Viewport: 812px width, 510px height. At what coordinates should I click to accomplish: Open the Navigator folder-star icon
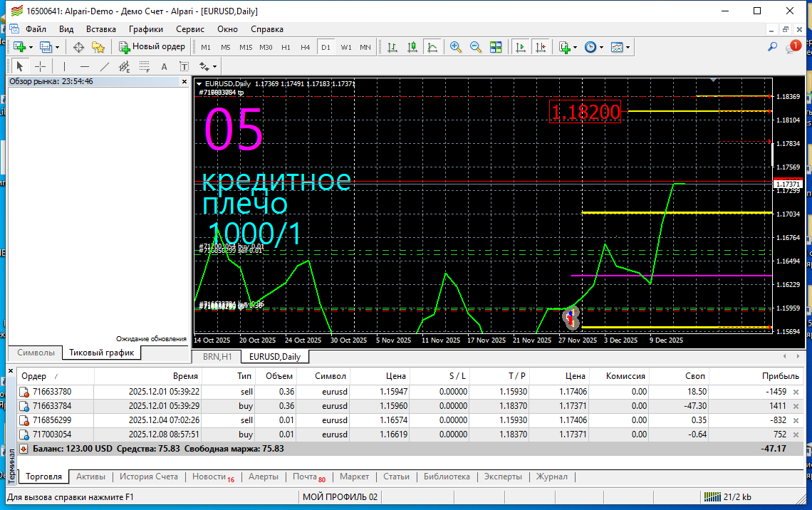click(98, 48)
